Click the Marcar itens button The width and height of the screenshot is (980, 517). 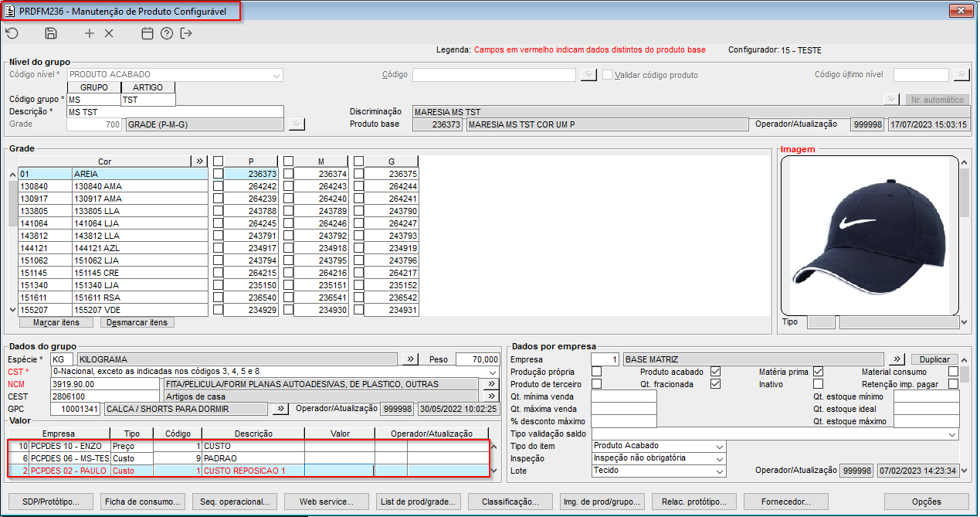(x=56, y=322)
